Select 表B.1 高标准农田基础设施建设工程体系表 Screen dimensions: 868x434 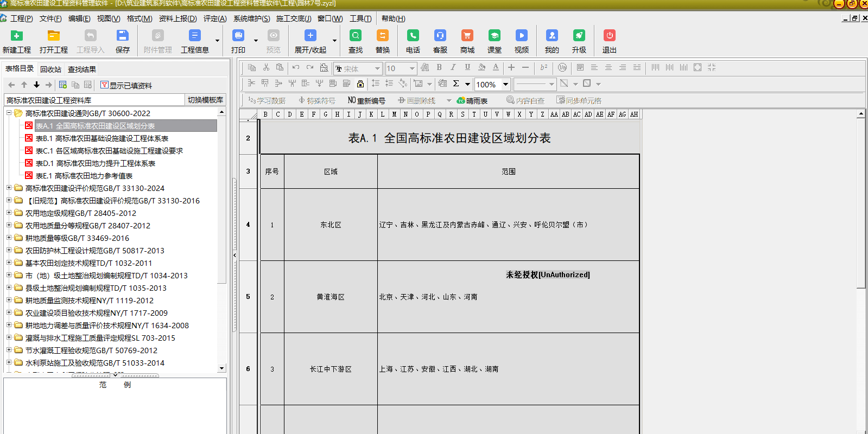(x=102, y=138)
